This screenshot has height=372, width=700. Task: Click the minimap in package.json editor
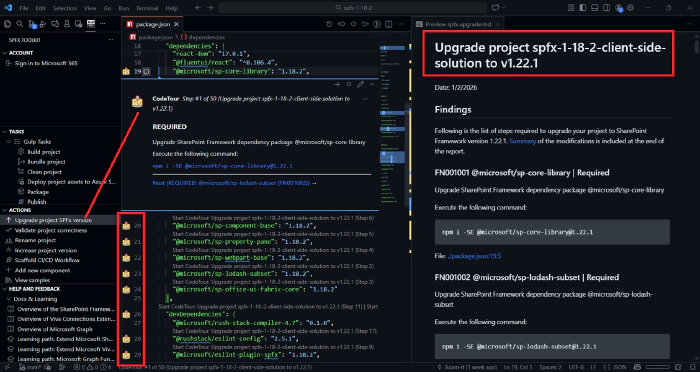pos(392,125)
